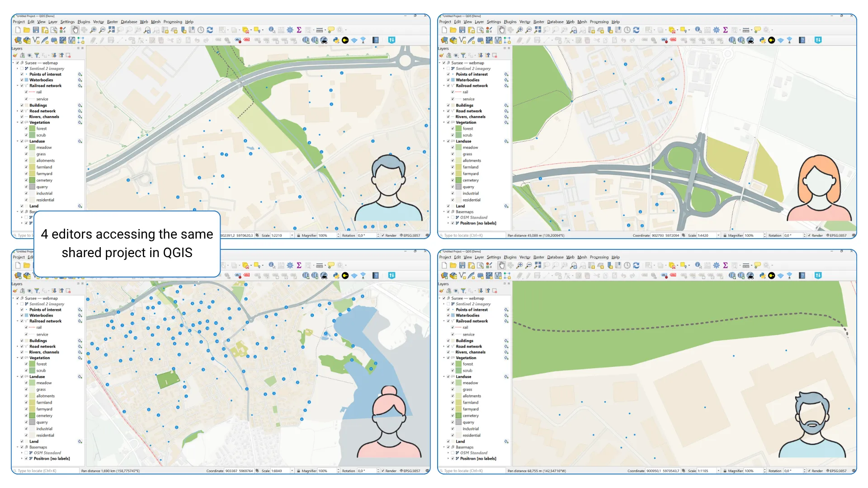Click EPSG:3857 CRS button in bottom-right window
Image resolution: width=868 pixels, height=488 pixels.
(x=836, y=471)
